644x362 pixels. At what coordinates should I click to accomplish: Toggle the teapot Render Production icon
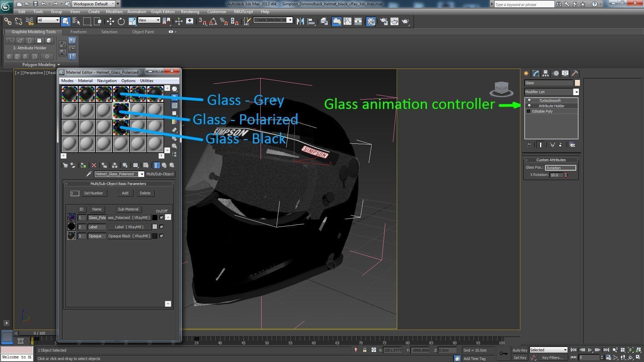pos(405,21)
